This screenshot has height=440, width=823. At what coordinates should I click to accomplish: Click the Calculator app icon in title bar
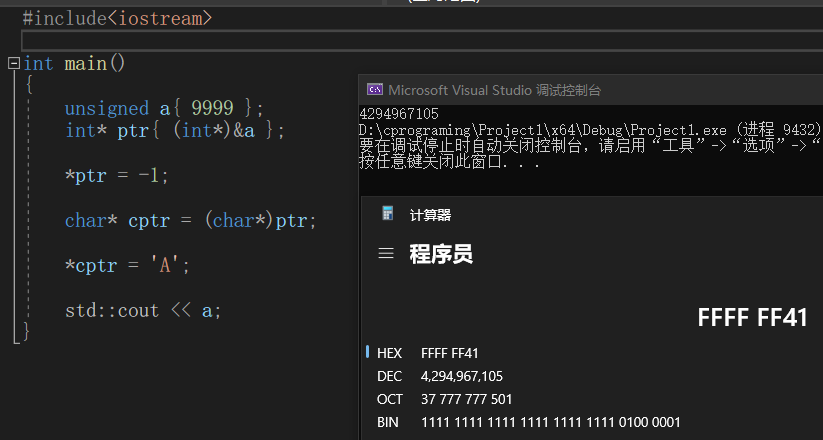coord(387,213)
